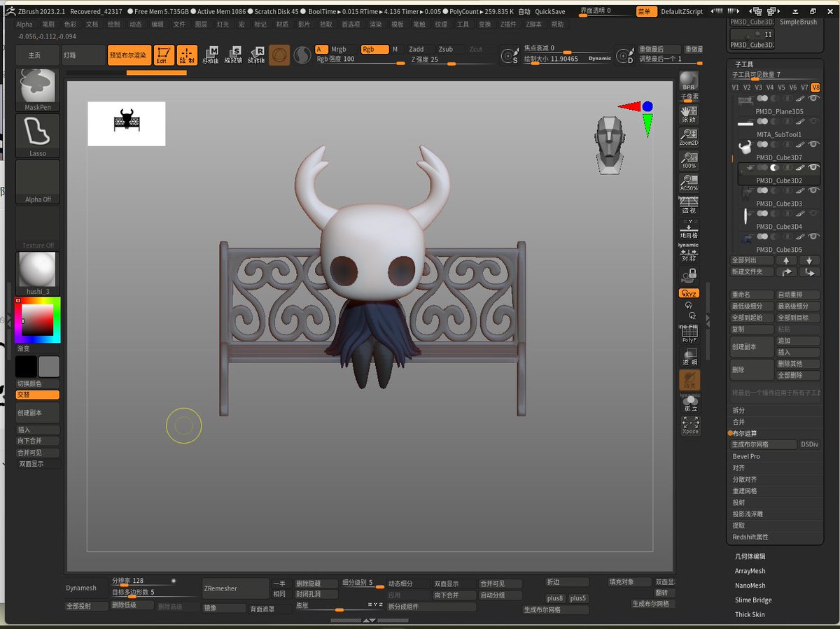
Task: Click the Dynamesh button
Action: (x=85, y=588)
